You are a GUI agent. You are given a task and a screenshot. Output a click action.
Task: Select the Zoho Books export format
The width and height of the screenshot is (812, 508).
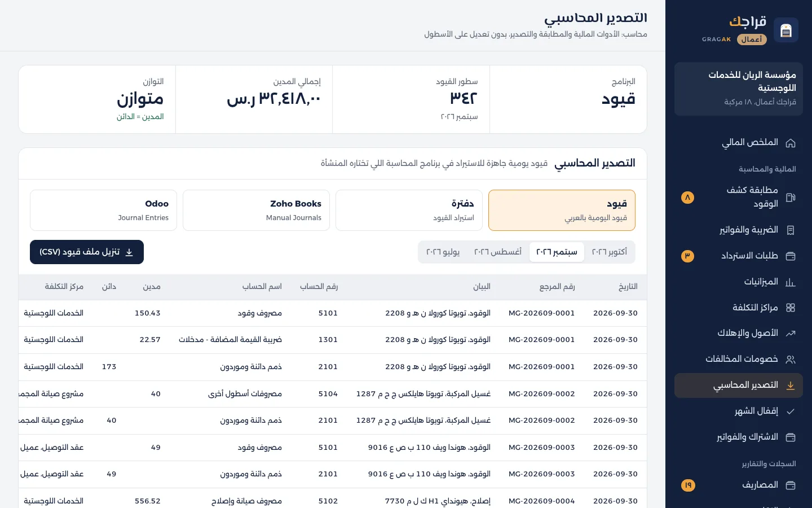tap(256, 211)
